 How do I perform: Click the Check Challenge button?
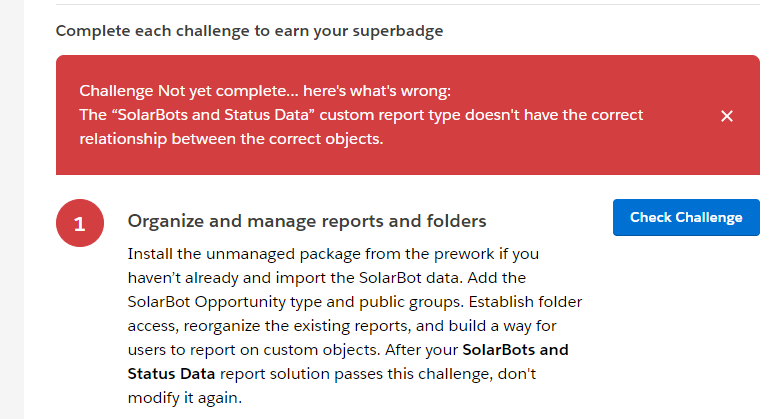[686, 217]
